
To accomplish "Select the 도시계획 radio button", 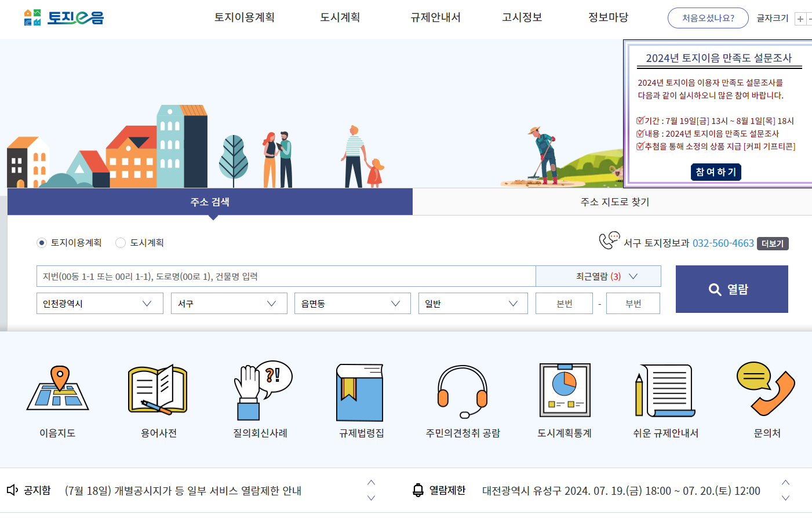I will (x=121, y=243).
